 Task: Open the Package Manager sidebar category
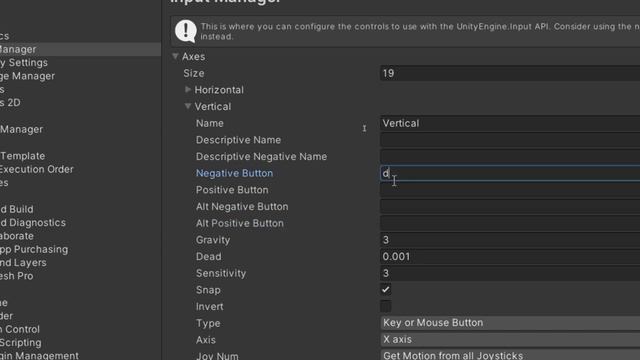coord(27,76)
